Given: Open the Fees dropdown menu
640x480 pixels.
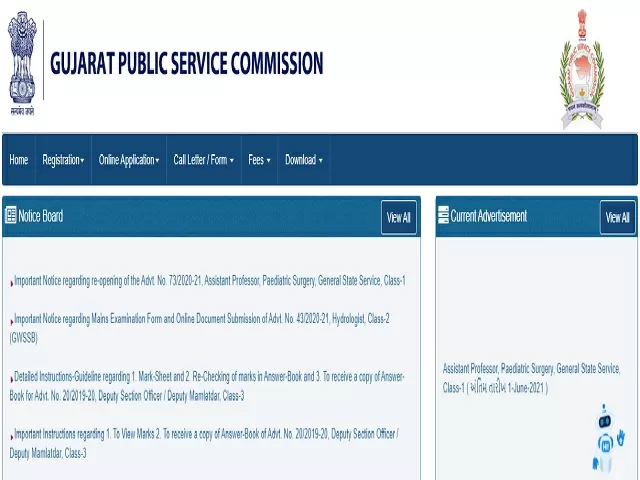Looking at the screenshot, I should [259, 160].
